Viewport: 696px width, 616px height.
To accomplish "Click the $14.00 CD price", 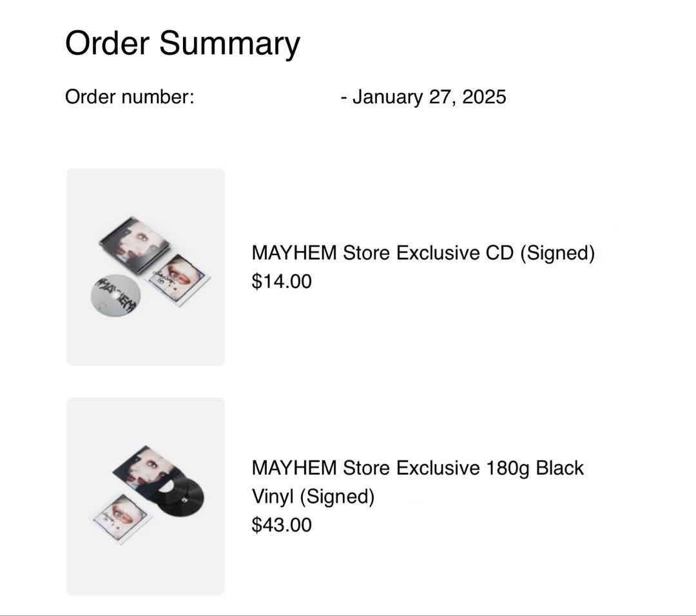I will click(282, 282).
